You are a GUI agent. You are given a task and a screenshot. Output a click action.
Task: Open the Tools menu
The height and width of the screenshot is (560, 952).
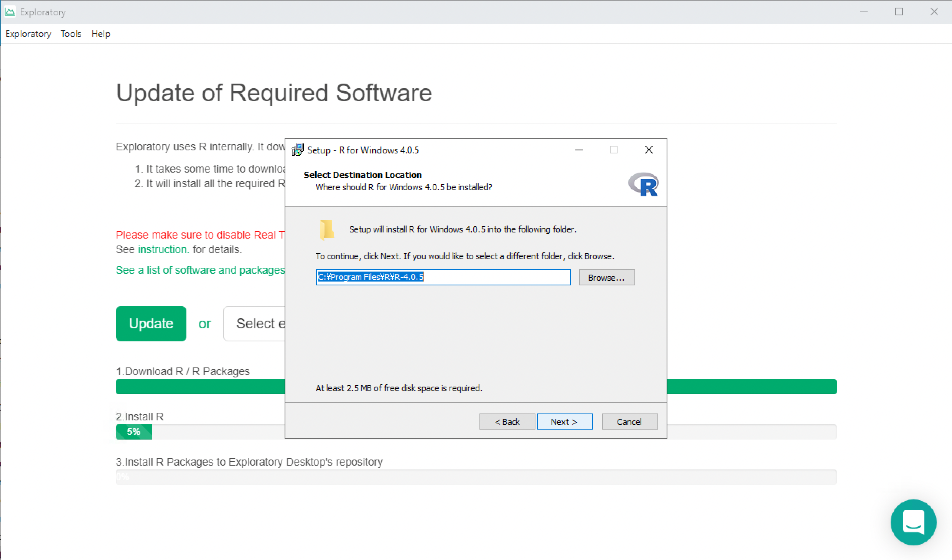[x=71, y=34]
